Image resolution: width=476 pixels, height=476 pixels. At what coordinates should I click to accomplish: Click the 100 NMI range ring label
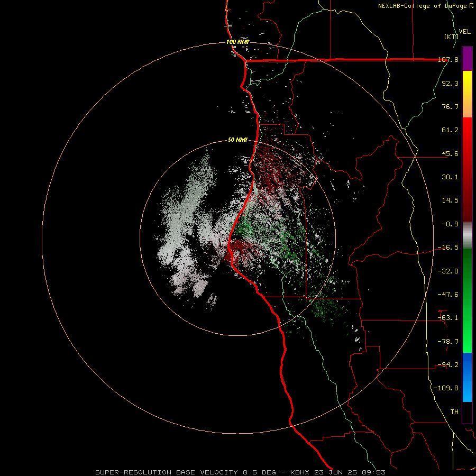[x=238, y=42]
